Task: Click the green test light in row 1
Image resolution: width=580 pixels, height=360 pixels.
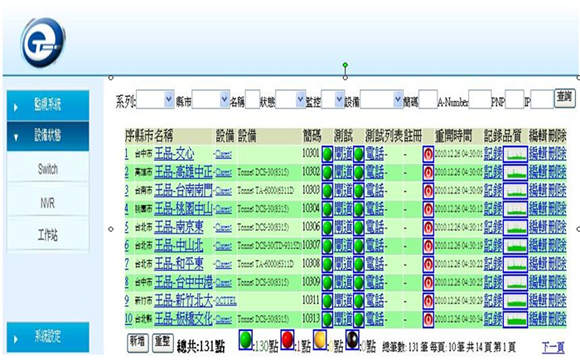Action: [x=327, y=154]
